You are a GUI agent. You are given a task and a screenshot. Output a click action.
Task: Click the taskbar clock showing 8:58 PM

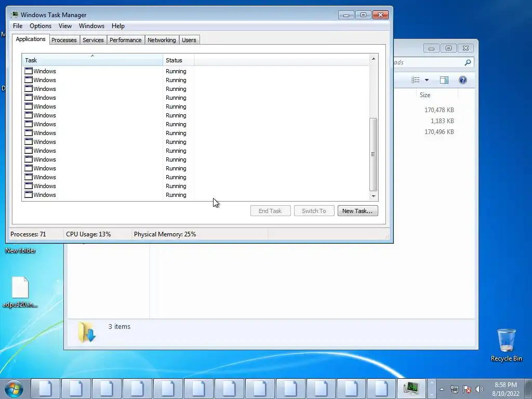click(506, 389)
